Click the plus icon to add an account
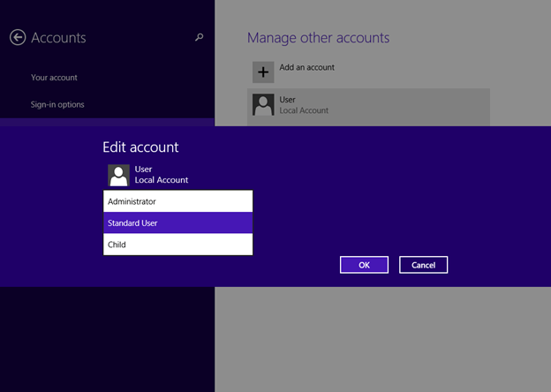551x392 pixels. (263, 72)
